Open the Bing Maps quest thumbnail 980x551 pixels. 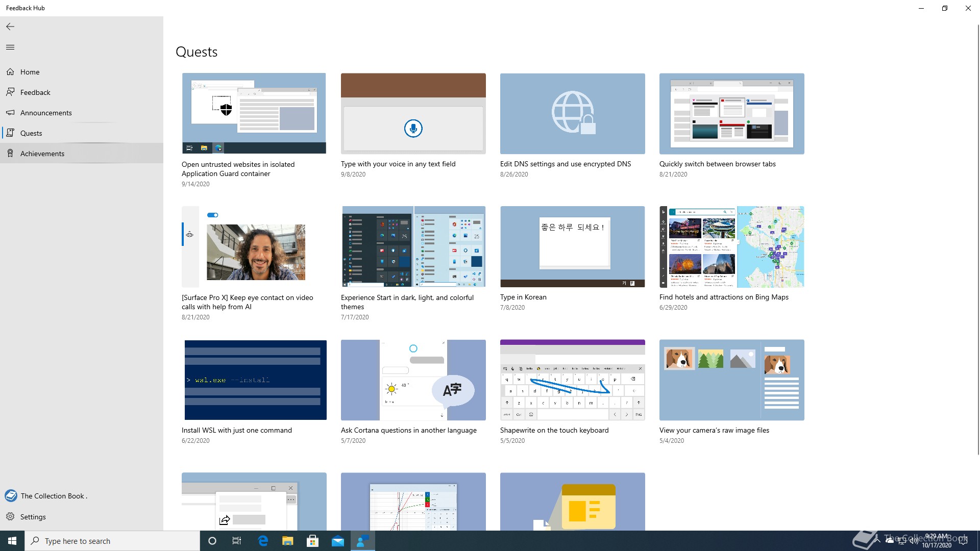coord(732,247)
